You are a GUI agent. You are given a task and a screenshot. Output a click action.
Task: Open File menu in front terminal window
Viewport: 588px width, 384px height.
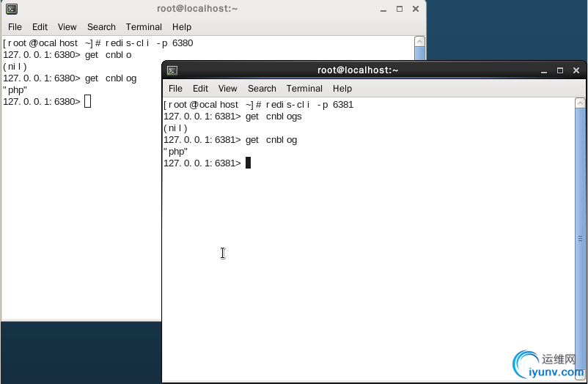(x=175, y=89)
